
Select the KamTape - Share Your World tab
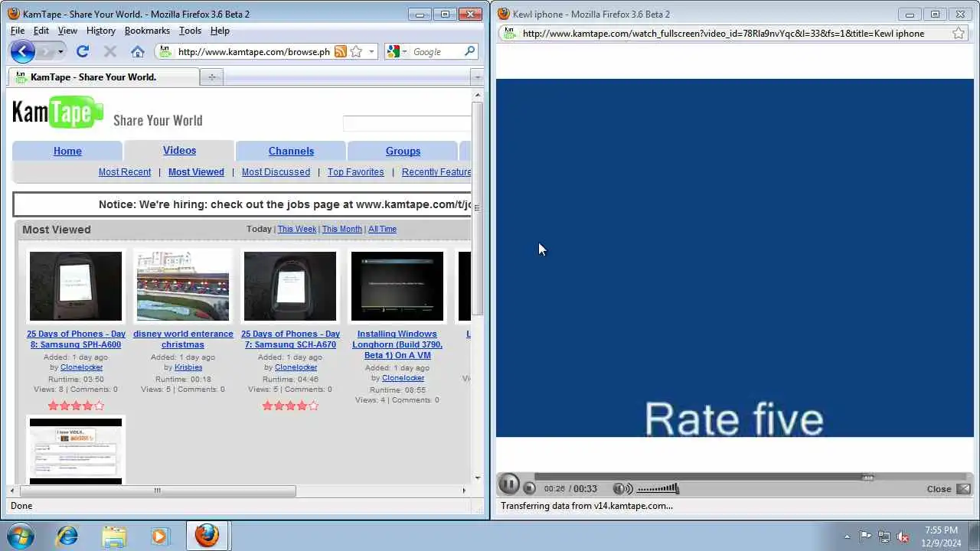pos(103,77)
